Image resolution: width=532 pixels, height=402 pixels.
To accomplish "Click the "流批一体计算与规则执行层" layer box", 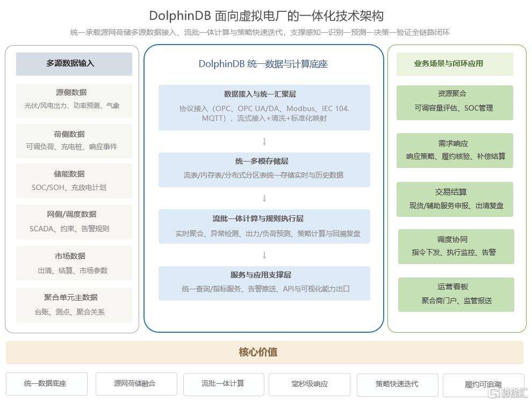I will pyautogui.click(x=264, y=226).
